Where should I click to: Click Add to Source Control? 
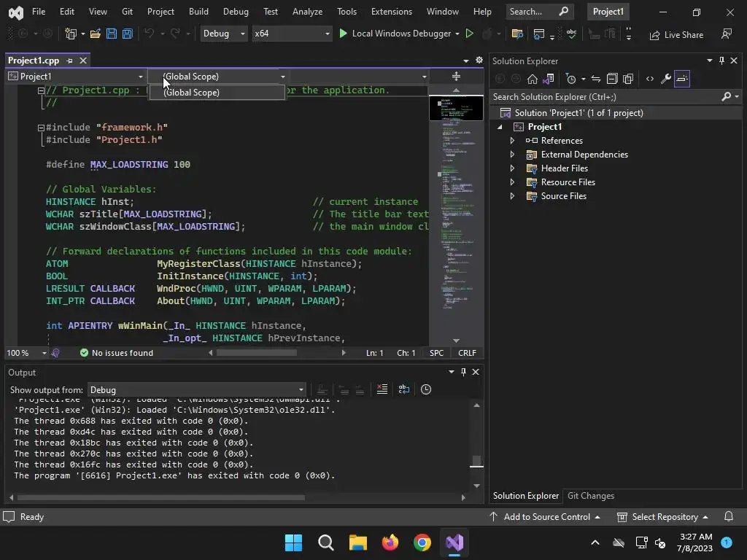click(x=546, y=517)
